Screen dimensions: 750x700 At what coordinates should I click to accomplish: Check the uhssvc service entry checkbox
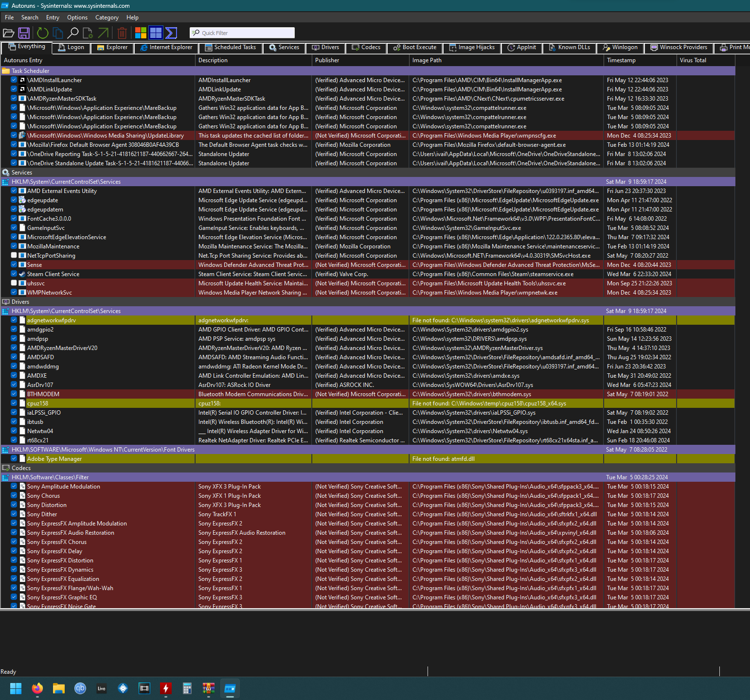[14, 283]
